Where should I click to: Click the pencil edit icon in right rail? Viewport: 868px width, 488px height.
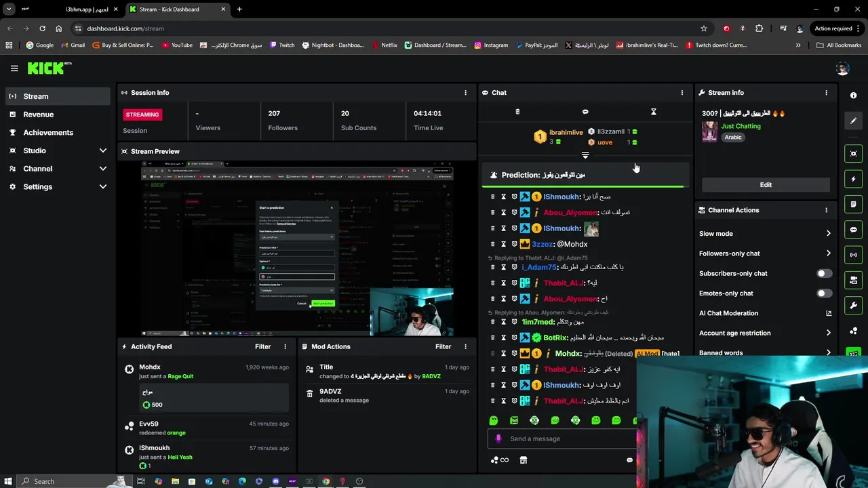click(854, 121)
